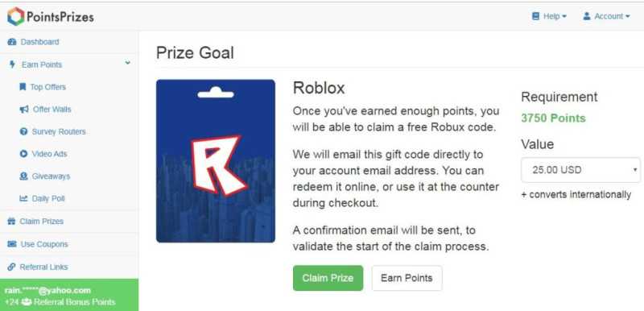Click the lightning bolt Earn Points icon

(12, 64)
